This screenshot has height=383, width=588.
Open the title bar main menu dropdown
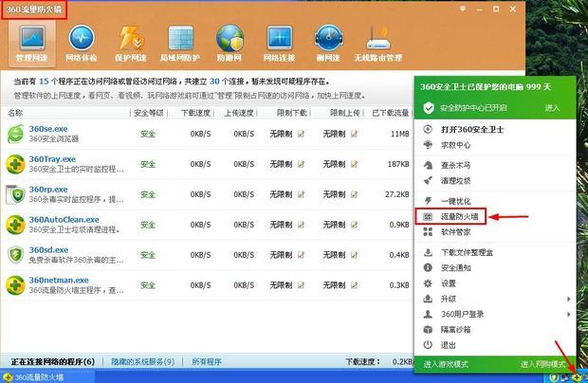click(x=463, y=9)
